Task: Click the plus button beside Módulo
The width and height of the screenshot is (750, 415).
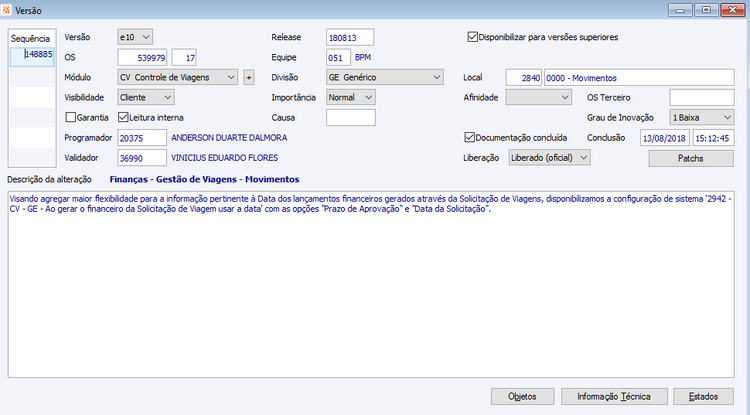Action: coord(249,77)
